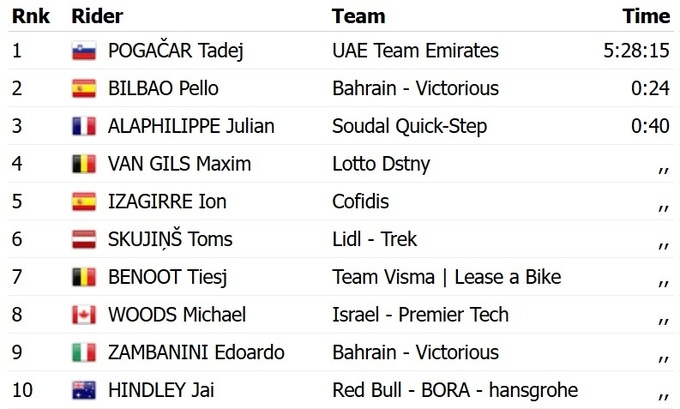Open Red Bull - BORA - hansgrohe team
Viewport: 680px width, 409px height.
(x=455, y=390)
